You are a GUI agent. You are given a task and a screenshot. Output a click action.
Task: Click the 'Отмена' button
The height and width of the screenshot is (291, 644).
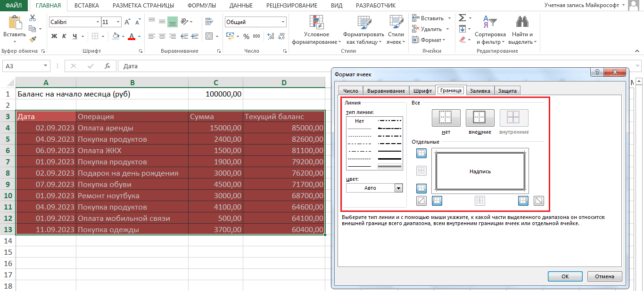pyautogui.click(x=604, y=276)
